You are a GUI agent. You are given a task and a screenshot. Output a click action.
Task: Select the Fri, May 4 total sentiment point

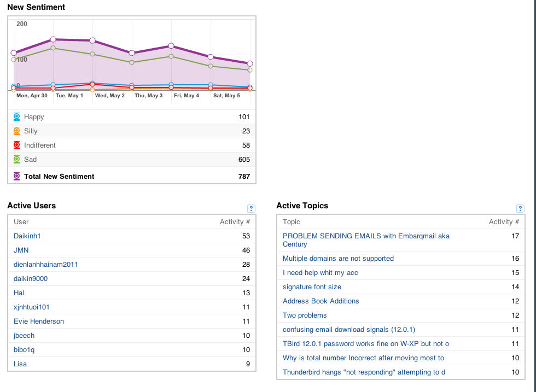click(171, 46)
